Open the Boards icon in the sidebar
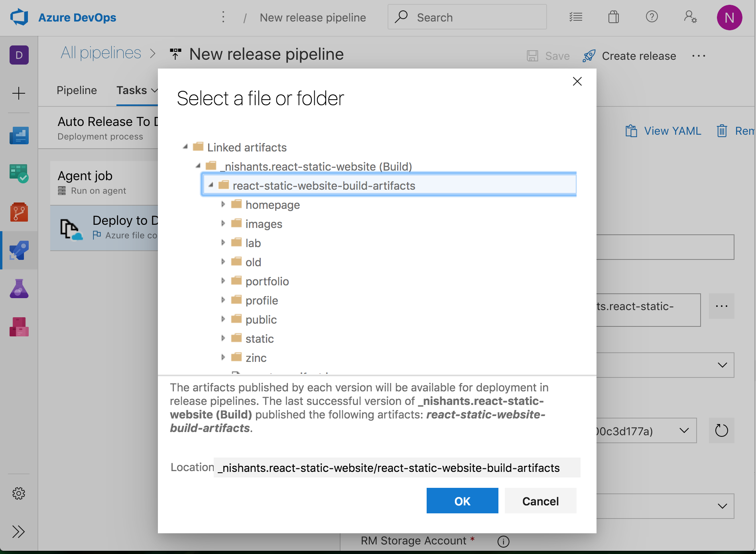756x554 pixels. click(x=19, y=173)
